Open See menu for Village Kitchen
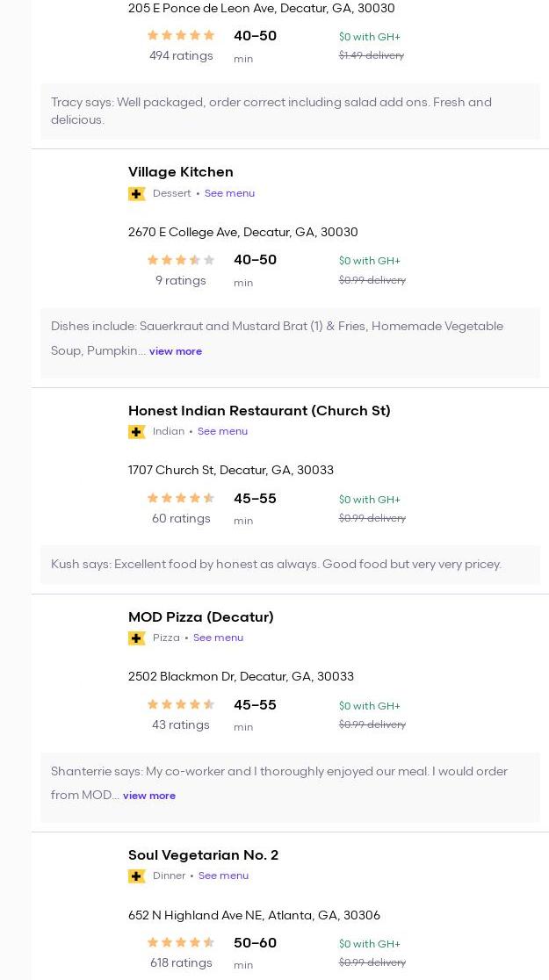This screenshot has width=549, height=980. point(229,193)
